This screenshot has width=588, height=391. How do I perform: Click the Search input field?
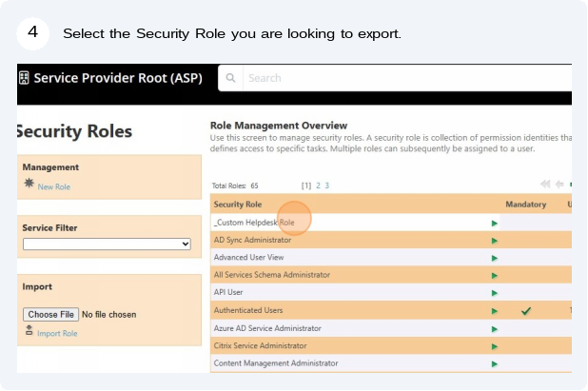point(407,78)
